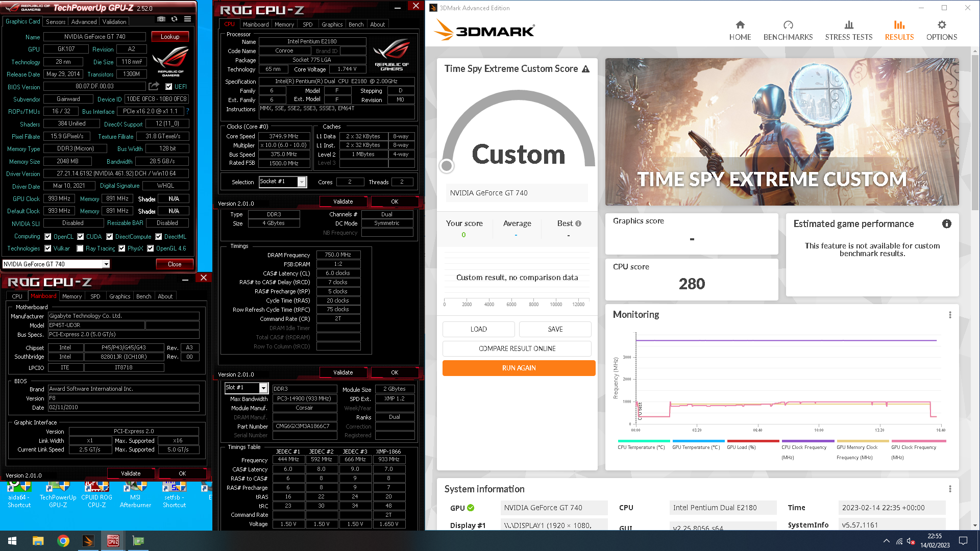The width and height of the screenshot is (980, 551).
Task: Open the aida64 desktop shortcut
Action: 19,494
